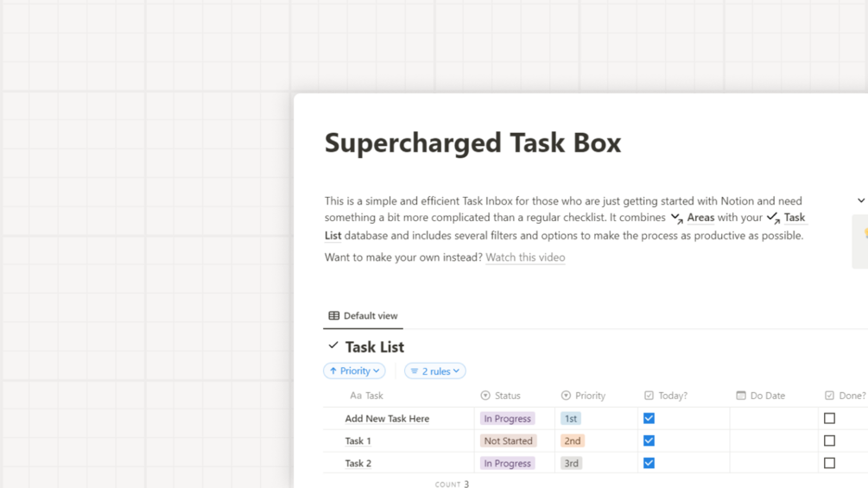
Task: Mark Task 1 as Done
Action: (x=829, y=440)
